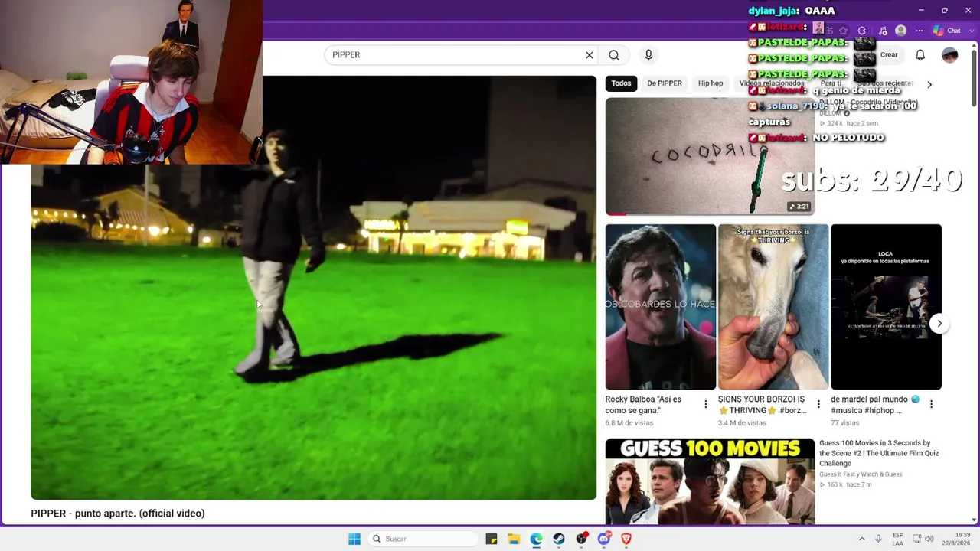Screen dimensions: 980x551
Task: Click the 6.8 M de vistas text
Action: [x=629, y=423]
